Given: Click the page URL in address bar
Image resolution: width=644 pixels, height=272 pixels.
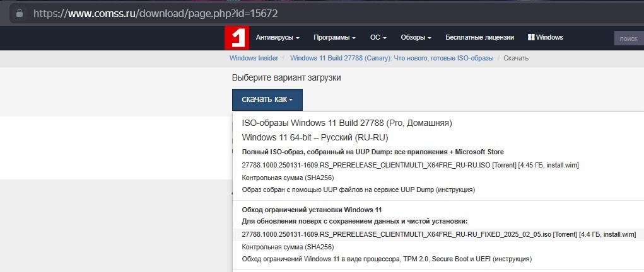Looking at the screenshot, I should click(156, 14).
